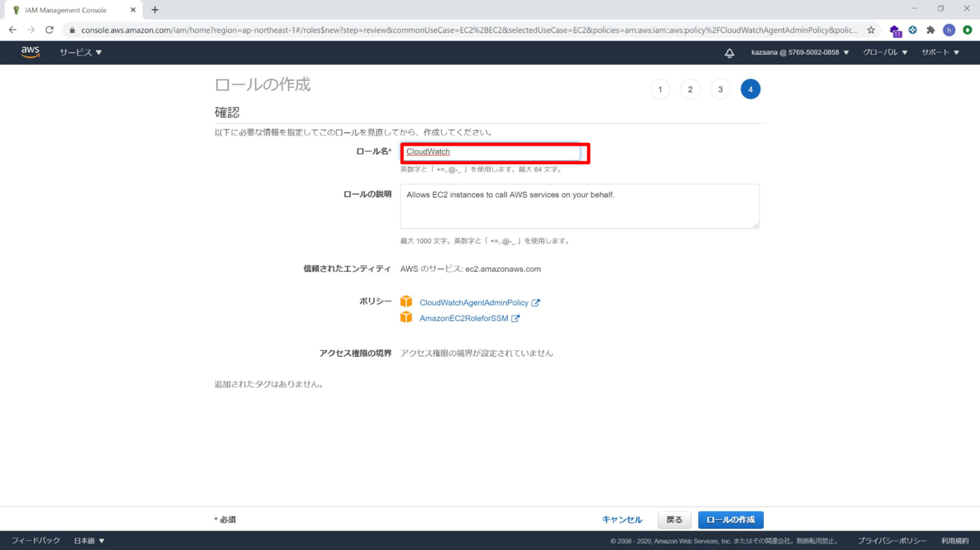The width and height of the screenshot is (980, 550).
Task: Click the AWS home logo
Action: click(x=30, y=53)
